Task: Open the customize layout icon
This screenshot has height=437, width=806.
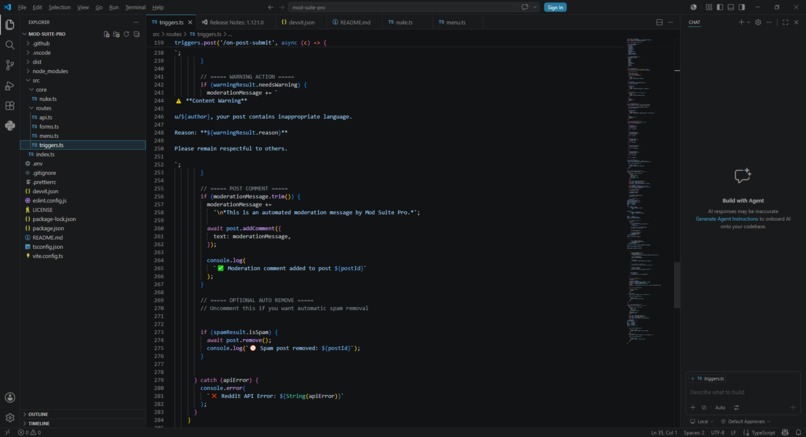Action: point(709,7)
